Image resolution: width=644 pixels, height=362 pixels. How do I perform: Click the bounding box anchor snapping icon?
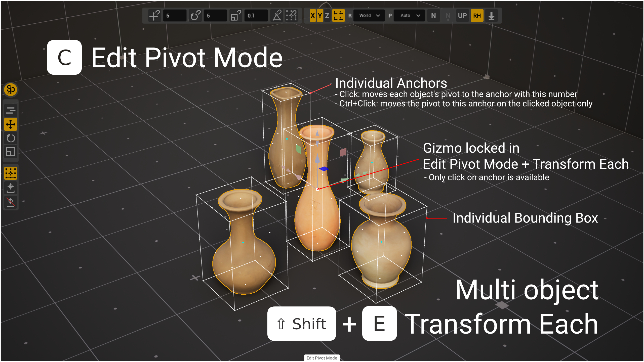click(x=291, y=16)
